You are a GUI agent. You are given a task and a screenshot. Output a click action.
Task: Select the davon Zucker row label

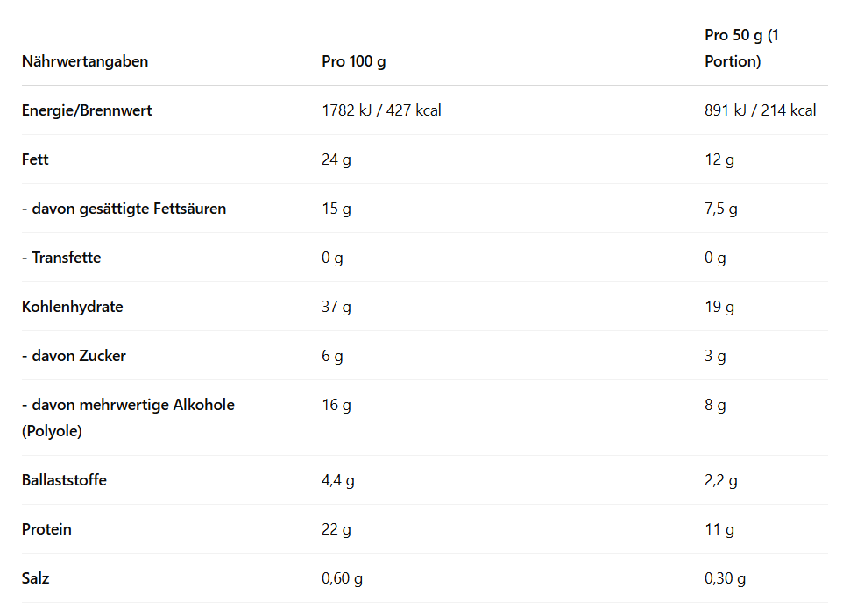74,356
